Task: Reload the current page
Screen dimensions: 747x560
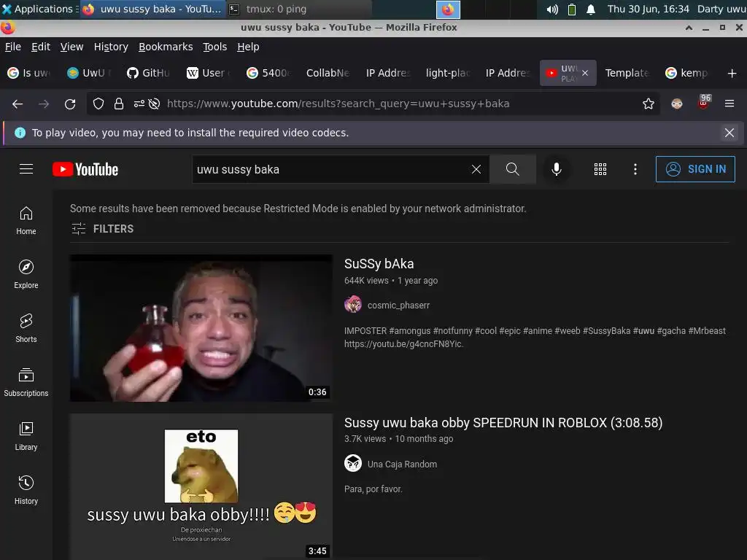Action: 70,104
